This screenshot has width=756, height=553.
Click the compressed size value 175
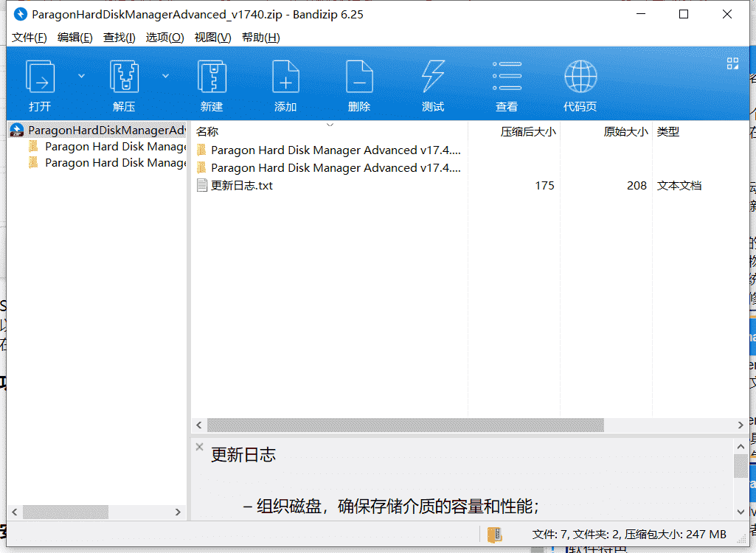[x=544, y=186]
